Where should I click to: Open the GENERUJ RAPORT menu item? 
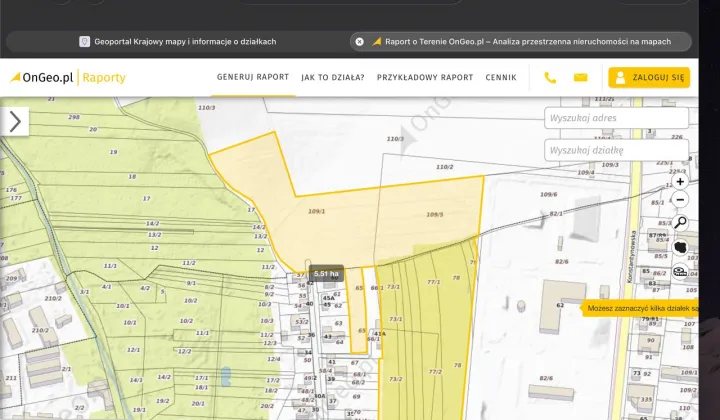(253, 77)
